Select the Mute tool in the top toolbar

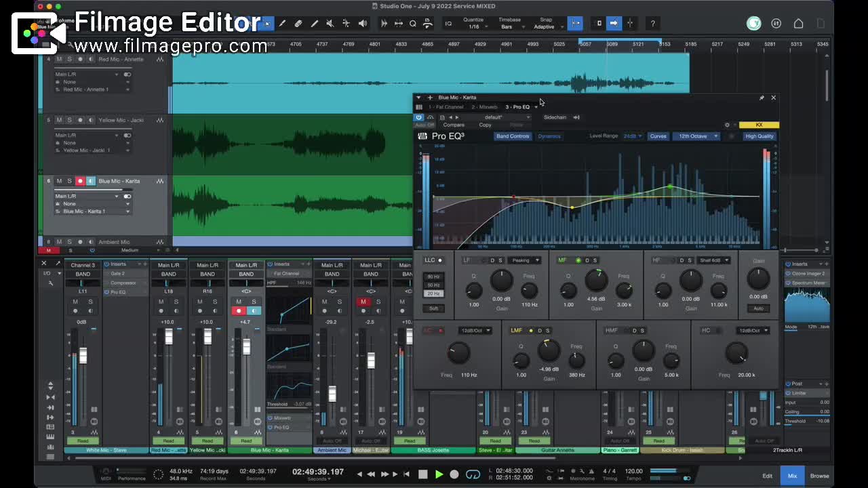[x=330, y=24]
